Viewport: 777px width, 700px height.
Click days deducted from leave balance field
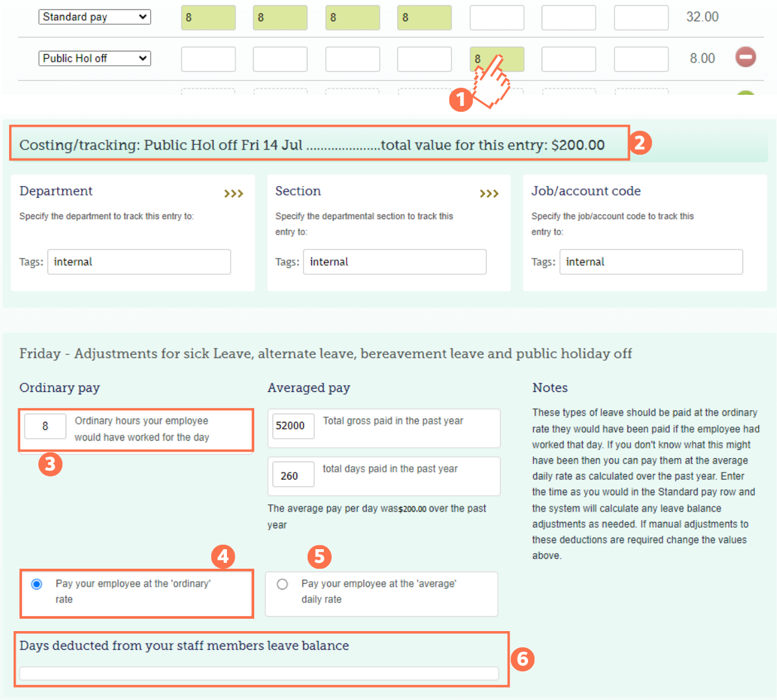(259, 673)
